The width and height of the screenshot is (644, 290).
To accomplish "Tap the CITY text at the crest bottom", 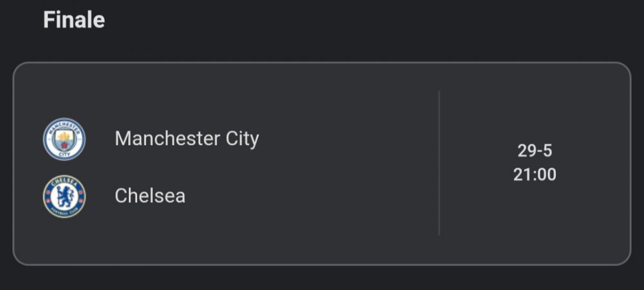I will tap(64, 154).
